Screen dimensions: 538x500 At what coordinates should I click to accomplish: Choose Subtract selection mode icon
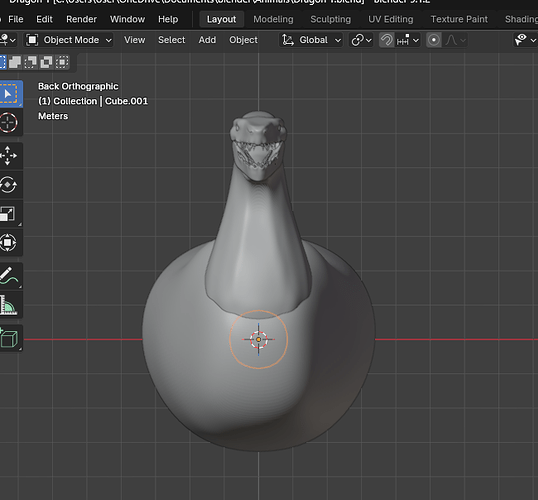click(31, 62)
